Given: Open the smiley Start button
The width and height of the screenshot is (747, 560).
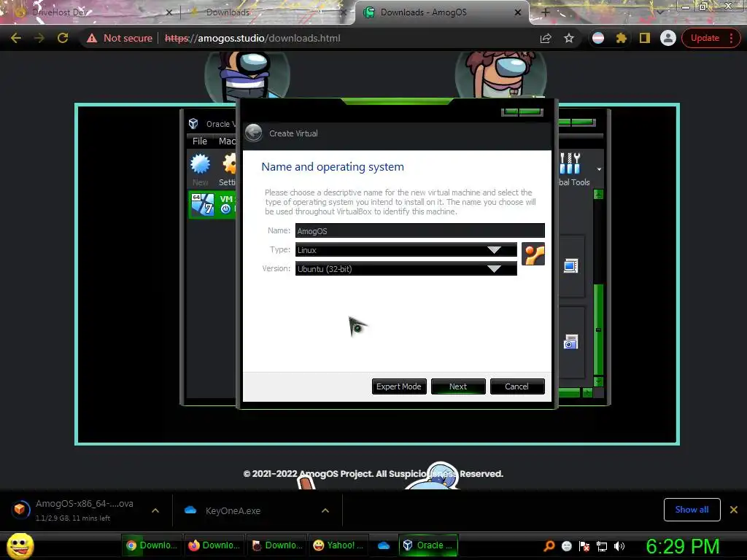Looking at the screenshot, I should [20, 545].
